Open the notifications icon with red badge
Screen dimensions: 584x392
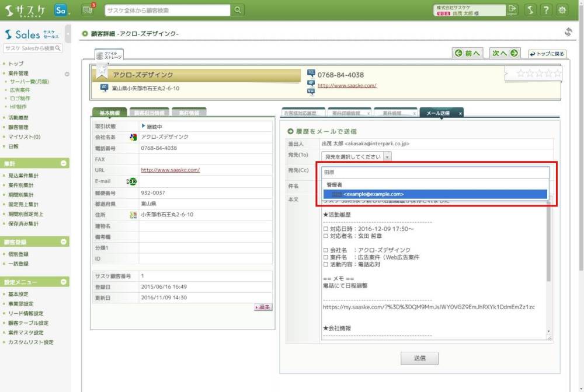click(88, 10)
